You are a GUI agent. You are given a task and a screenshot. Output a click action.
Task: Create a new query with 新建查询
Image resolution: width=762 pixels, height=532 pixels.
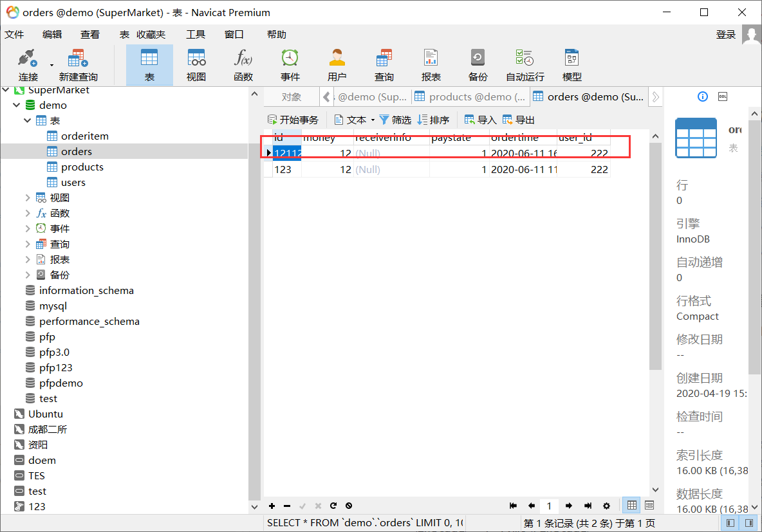(x=79, y=65)
